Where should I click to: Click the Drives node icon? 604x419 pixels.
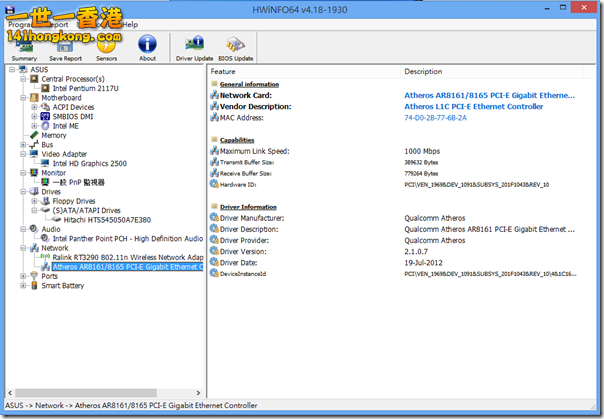(x=34, y=191)
